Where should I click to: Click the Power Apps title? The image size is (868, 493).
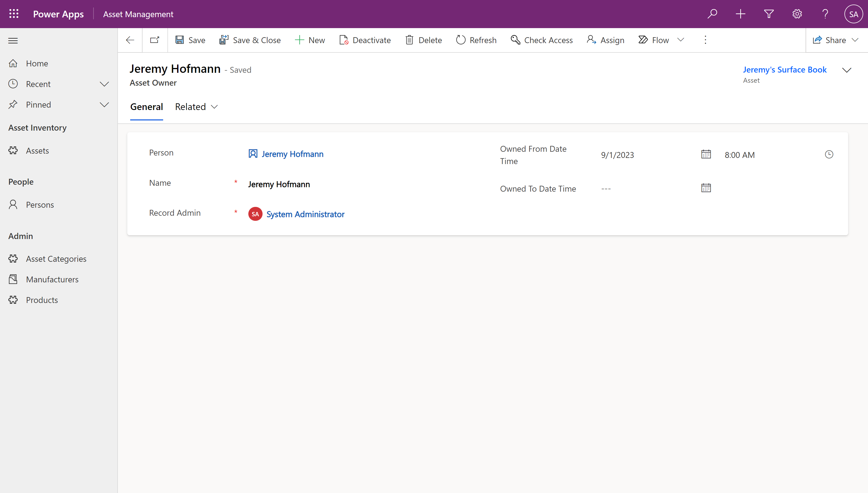pos(58,14)
